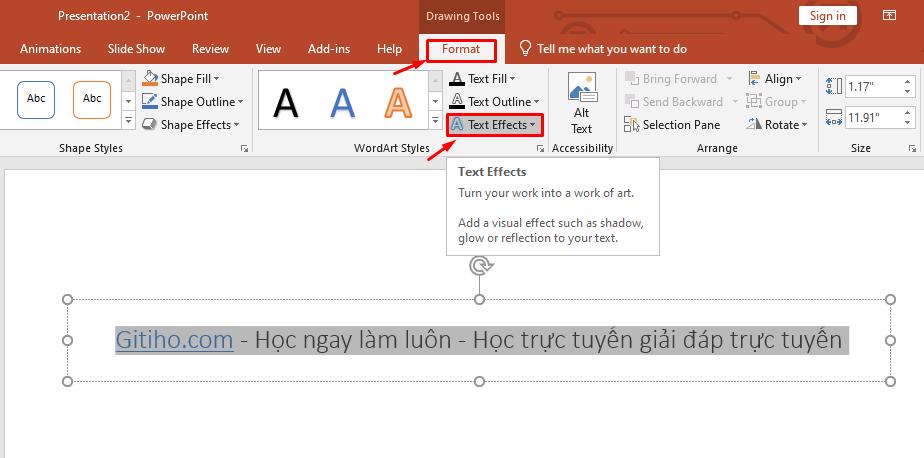Screen dimensions: 924x458
Task: Increase shape width with up stepper
Action: click(x=908, y=113)
